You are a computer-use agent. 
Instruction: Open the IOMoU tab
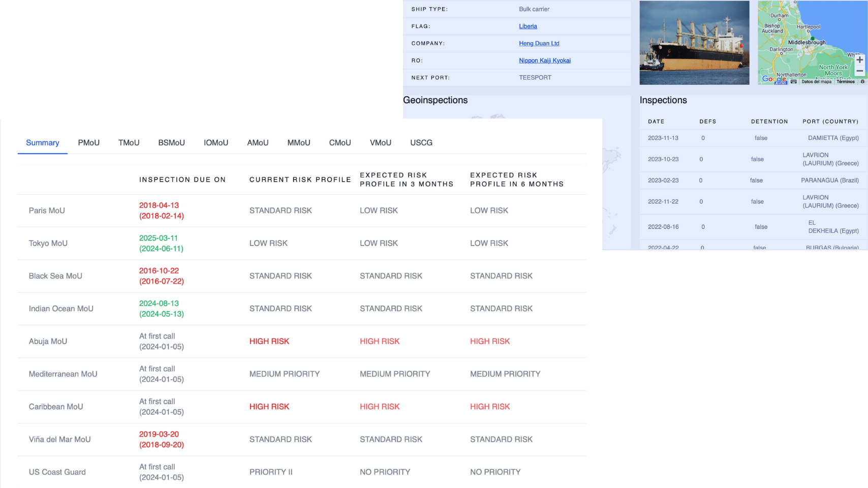point(216,143)
